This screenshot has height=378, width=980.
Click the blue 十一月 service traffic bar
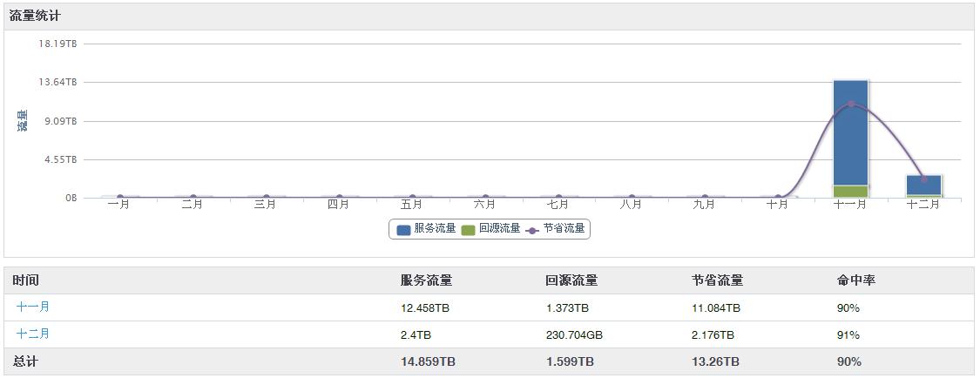point(850,132)
